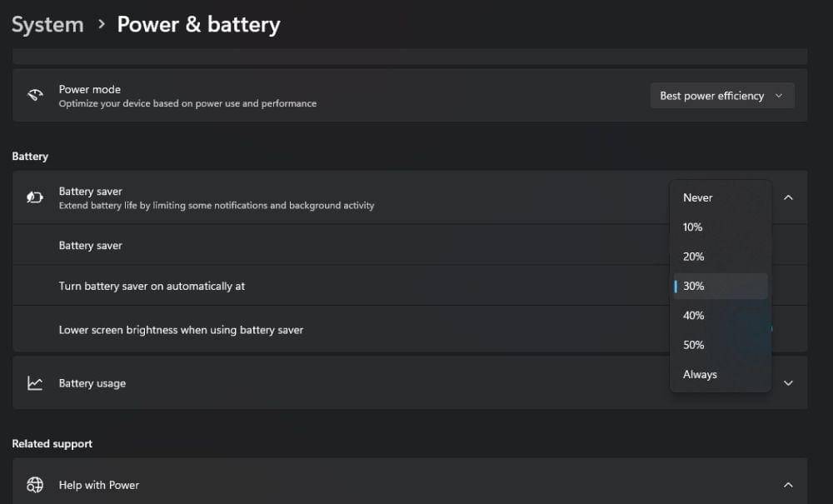Choose the 10% option
Image resolution: width=833 pixels, height=504 pixels.
click(x=693, y=227)
